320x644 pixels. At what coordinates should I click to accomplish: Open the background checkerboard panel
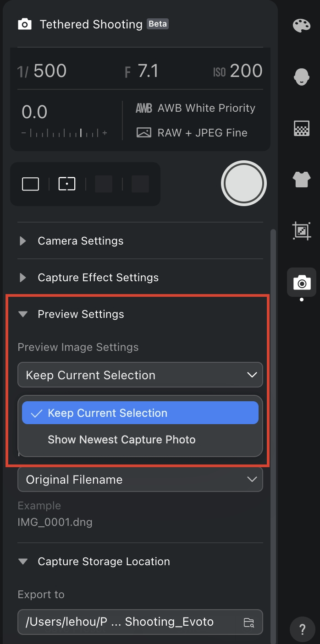coord(302,129)
